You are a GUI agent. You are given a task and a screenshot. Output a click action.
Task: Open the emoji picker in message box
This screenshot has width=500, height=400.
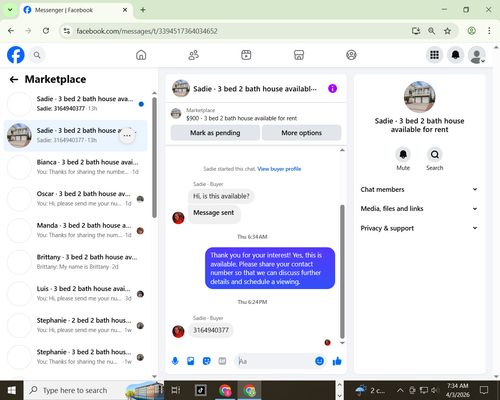319,361
